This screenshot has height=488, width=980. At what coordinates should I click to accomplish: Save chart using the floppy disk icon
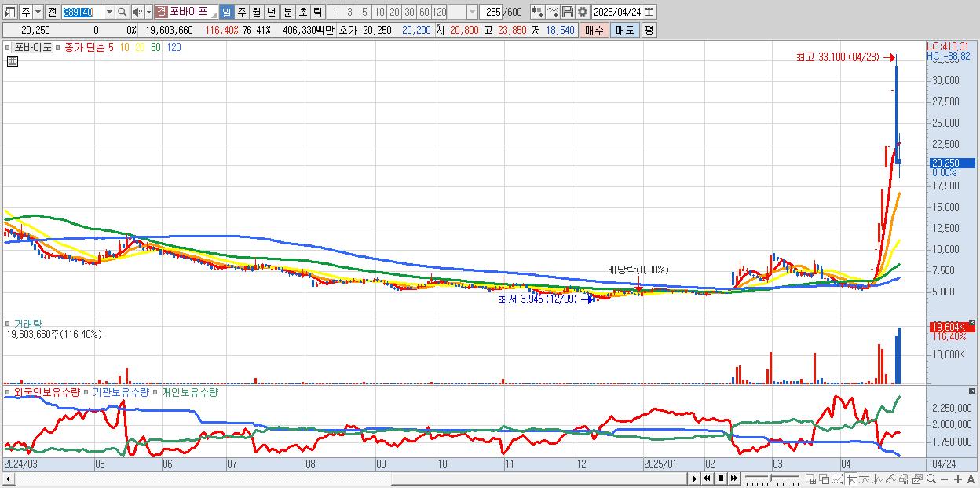[568, 12]
